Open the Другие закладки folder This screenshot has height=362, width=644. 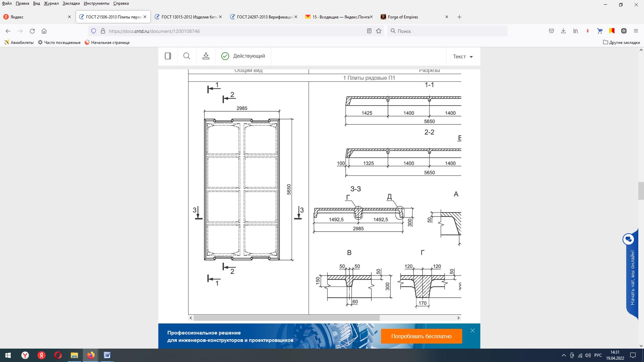click(x=621, y=43)
